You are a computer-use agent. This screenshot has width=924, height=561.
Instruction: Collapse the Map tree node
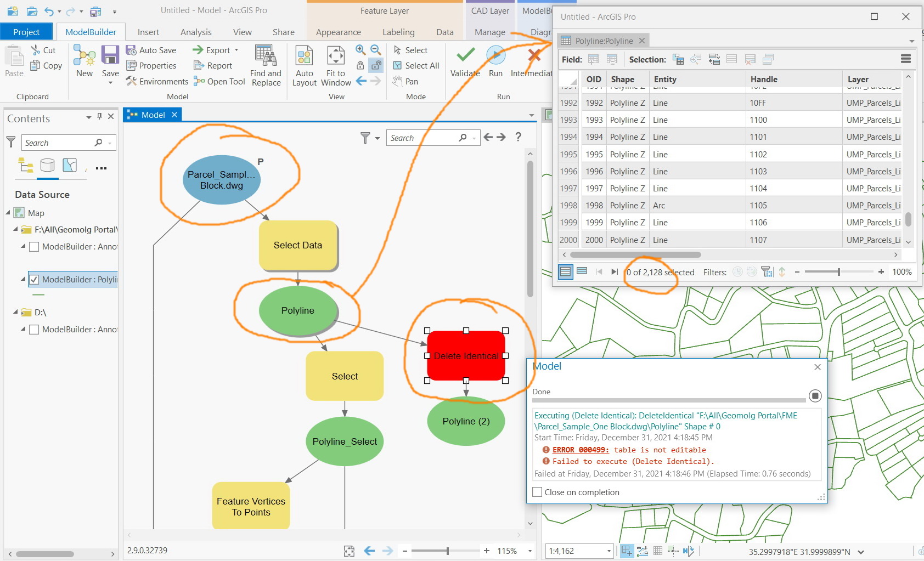pyautogui.click(x=8, y=213)
